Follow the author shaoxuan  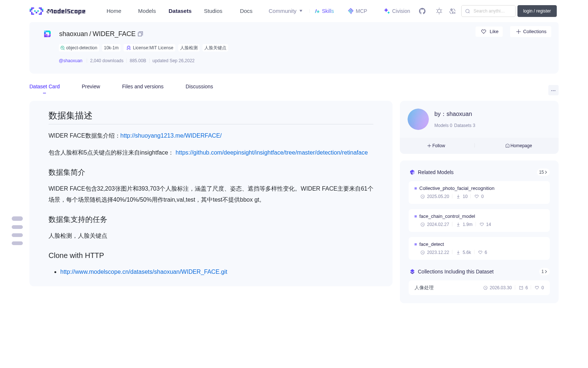[436, 146]
